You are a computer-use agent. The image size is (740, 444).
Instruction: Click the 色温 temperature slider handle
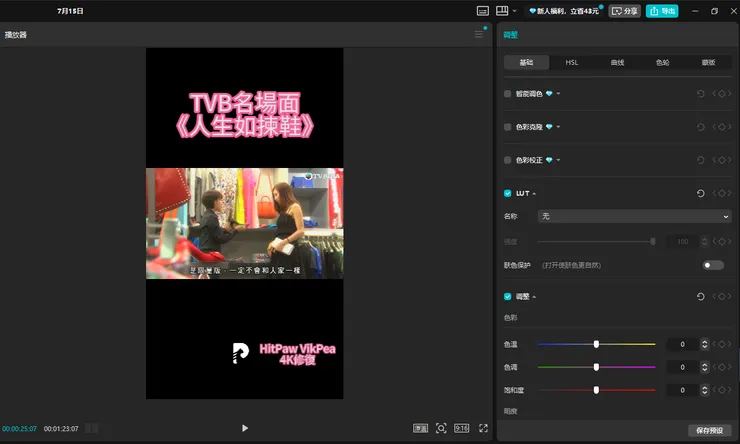coord(596,344)
